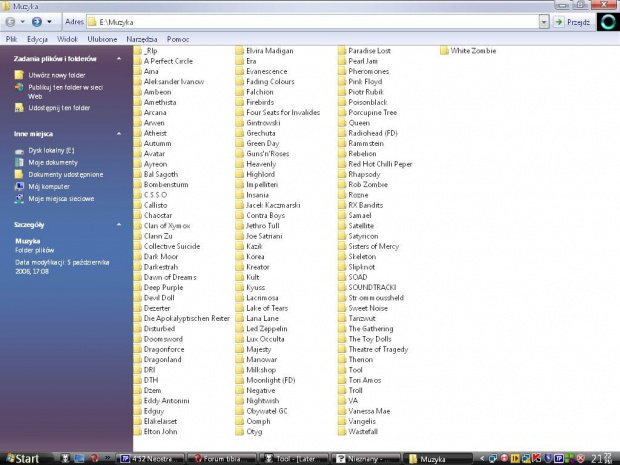The height and width of the screenshot is (465, 620).
Task: Select the Rammstein folder icon
Action: click(342, 143)
